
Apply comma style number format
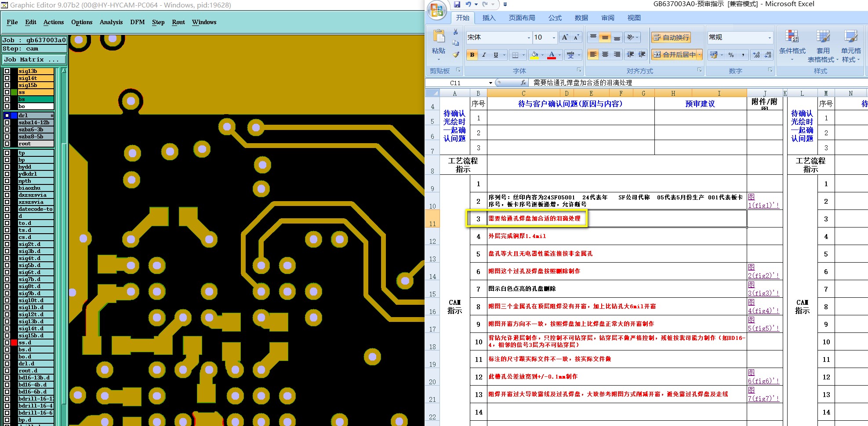pos(743,55)
